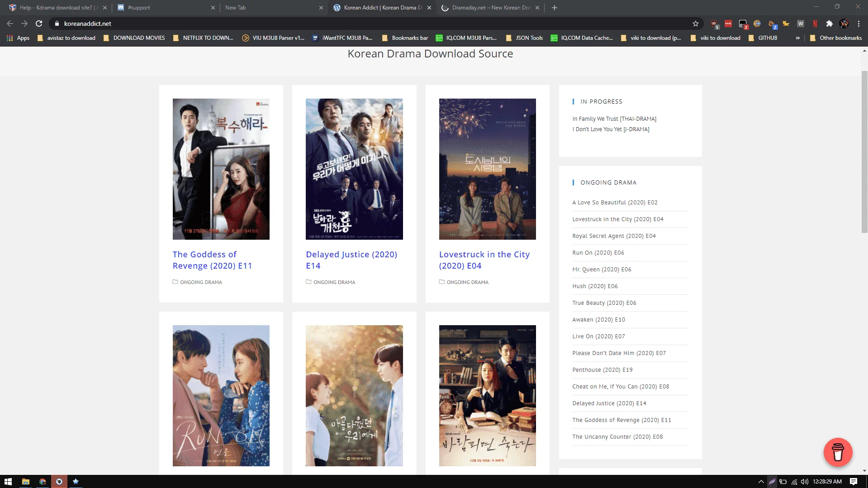Close the Dramaday.net tab
Screen dimensions: 868x488
(x=537, y=8)
